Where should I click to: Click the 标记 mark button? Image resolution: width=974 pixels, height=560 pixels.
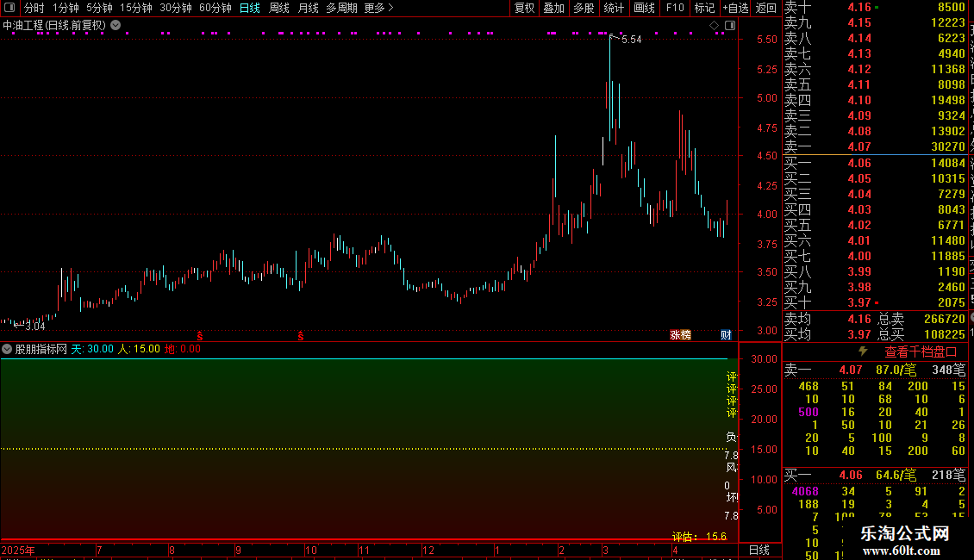coord(704,8)
